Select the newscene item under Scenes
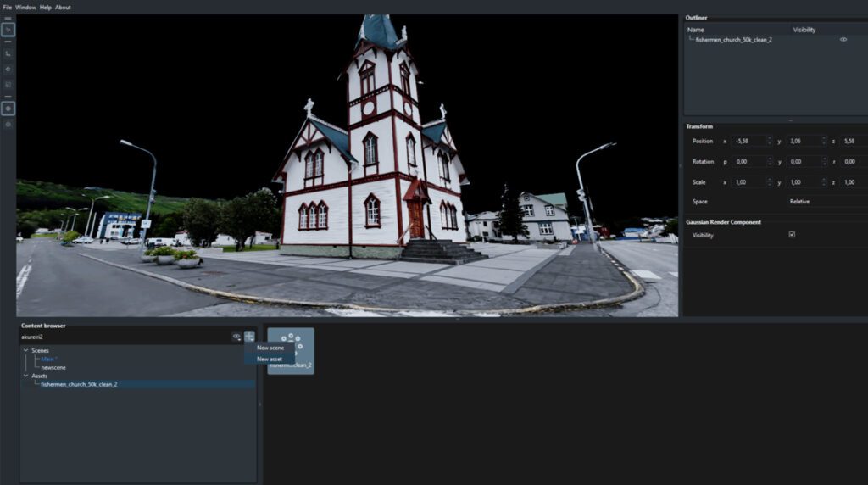Image resolution: width=868 pixels, height=485 pixels. (53, 367)
